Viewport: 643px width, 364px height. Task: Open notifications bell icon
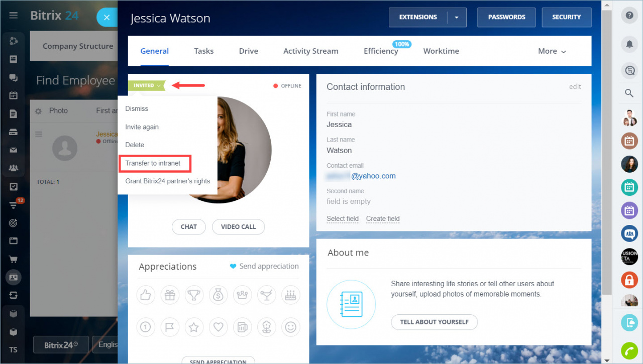[x=629, y=44]
